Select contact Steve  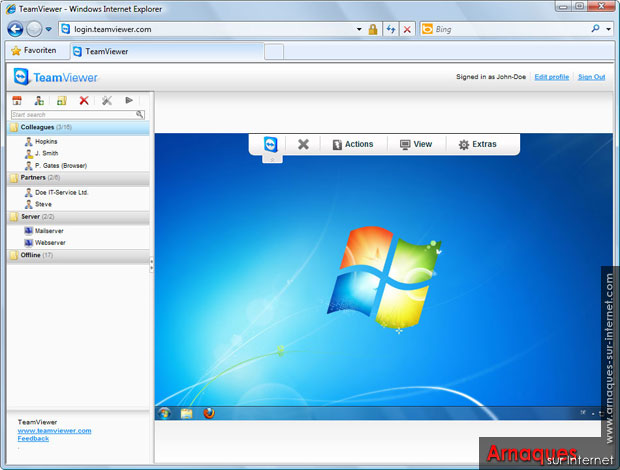43,204
